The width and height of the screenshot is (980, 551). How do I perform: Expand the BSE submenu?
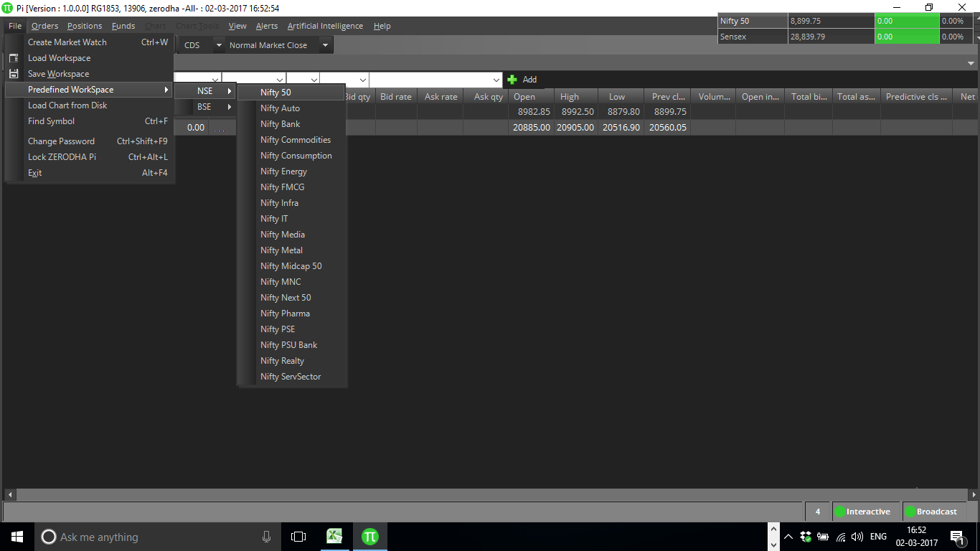205,107
